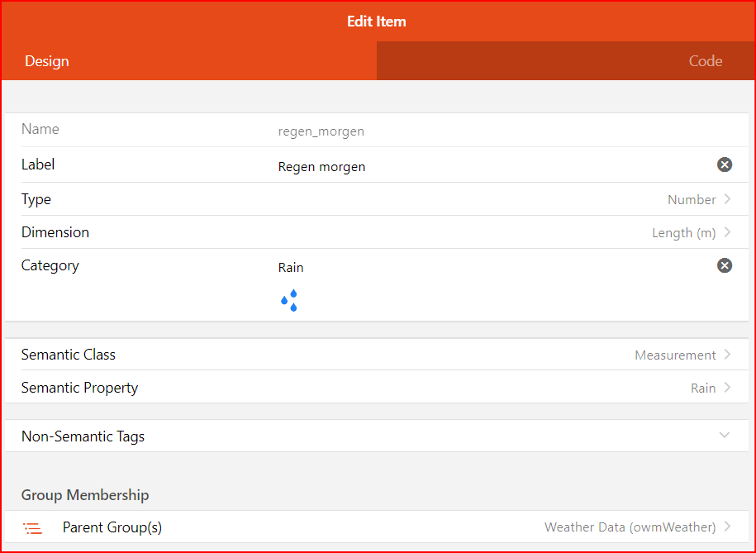
Task: Select the 'Number' type value
Action: (691, 200)
